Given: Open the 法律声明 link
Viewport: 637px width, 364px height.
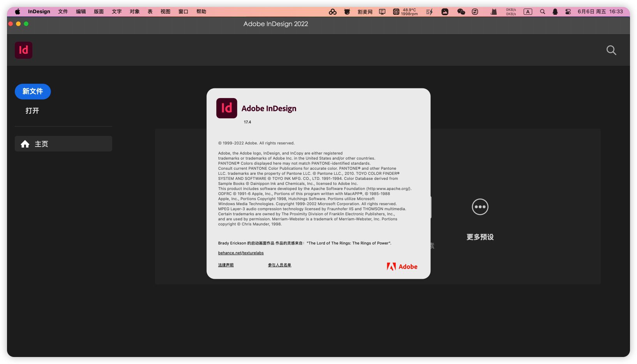Looking at the screenshot, I should (226, 265).
